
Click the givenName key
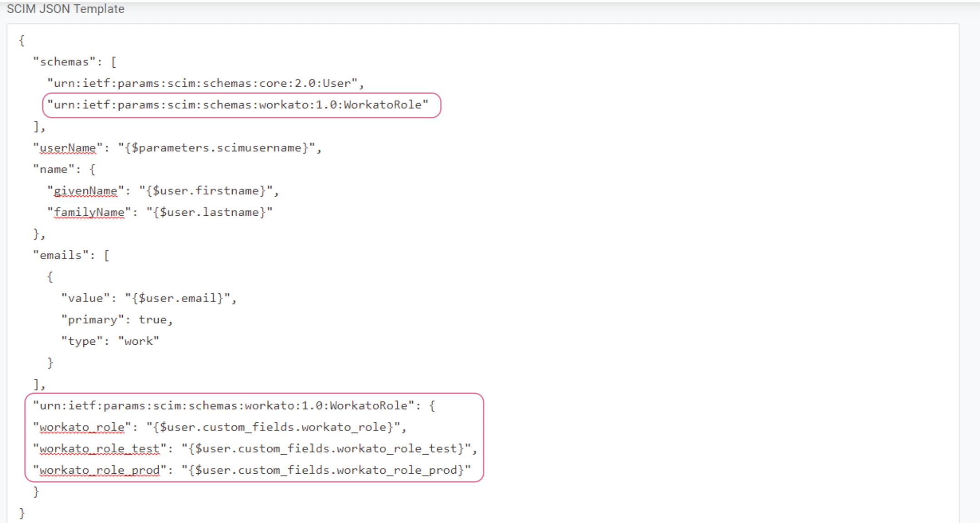coord(85,191)
